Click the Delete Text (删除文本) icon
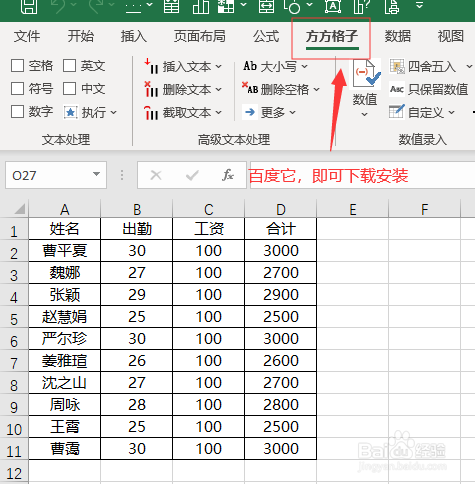The width and height of the screenshot is (475, 484). click(x=151, y=89)
